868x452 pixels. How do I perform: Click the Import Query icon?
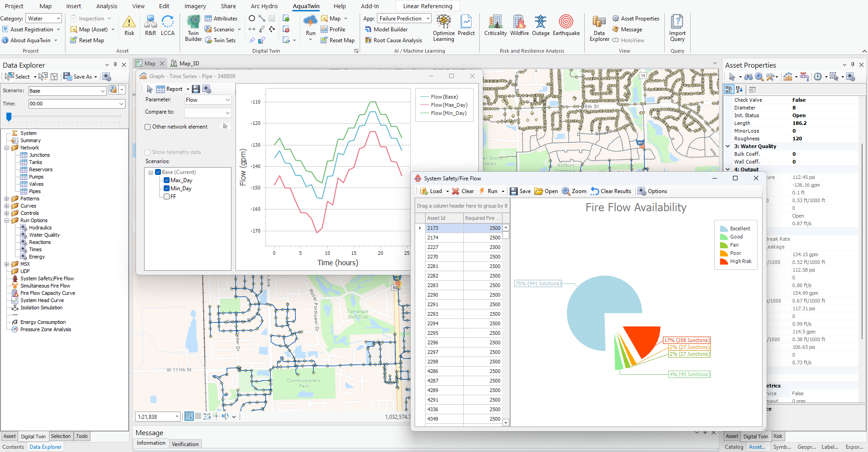click(x=677, y=28)
